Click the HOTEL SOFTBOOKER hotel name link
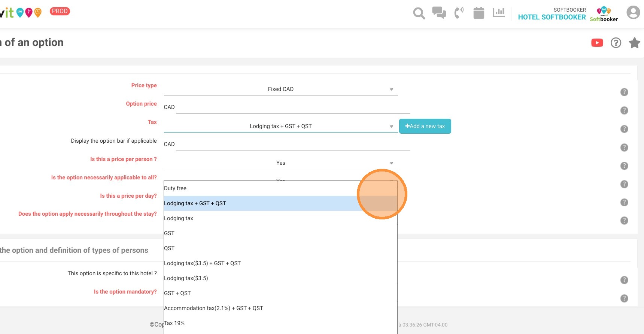The image size is (644, 334). point(552,17)
